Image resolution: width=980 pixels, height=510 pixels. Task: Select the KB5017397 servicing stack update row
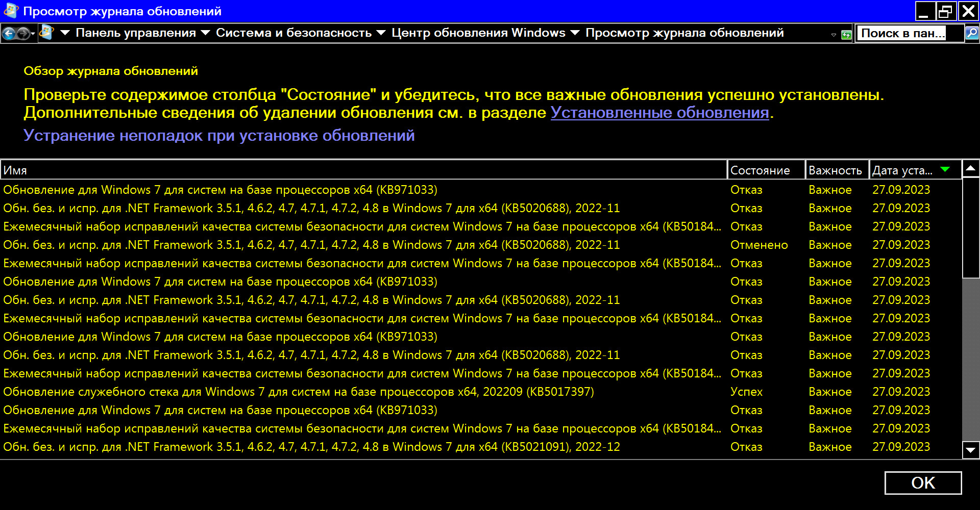click(481, 392)
